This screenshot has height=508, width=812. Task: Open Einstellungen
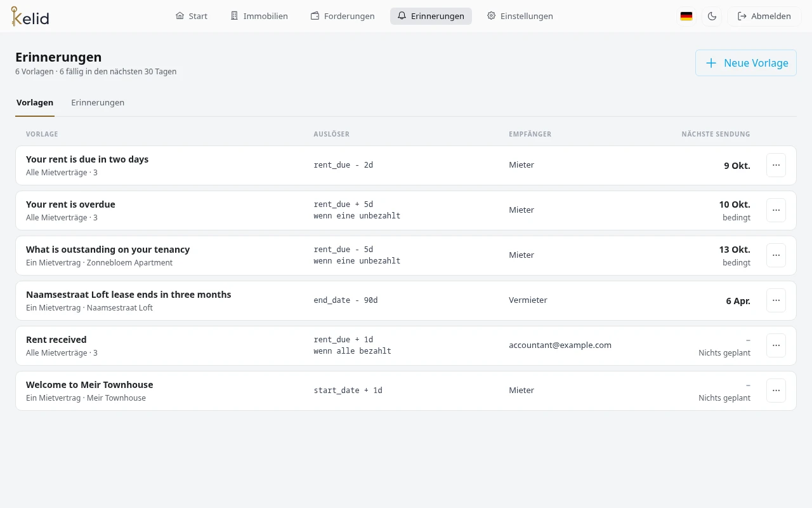tap(520, 17)
